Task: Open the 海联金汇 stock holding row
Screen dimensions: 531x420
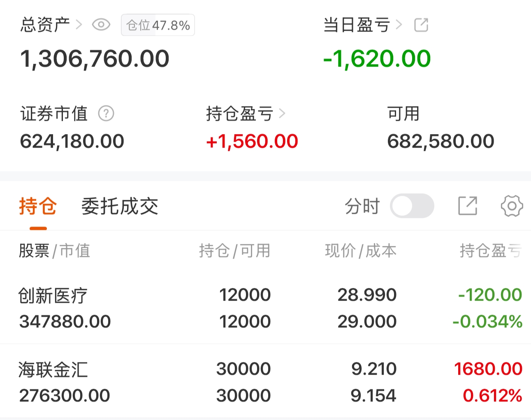Action: tap(265, 382)
